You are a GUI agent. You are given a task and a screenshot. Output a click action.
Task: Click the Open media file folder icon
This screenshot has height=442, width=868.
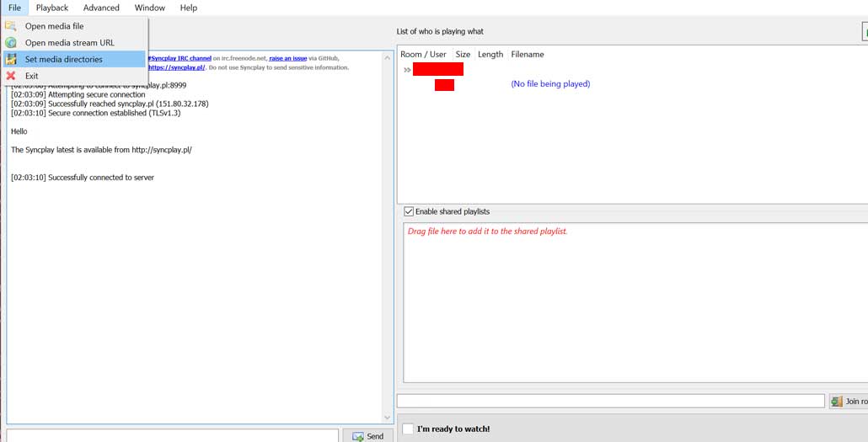11,26
